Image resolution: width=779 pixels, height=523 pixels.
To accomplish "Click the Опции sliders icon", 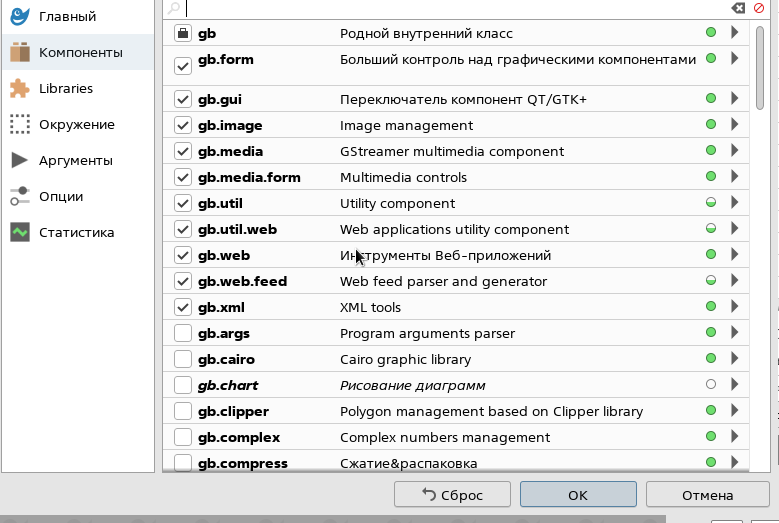I will click(20, 197).
